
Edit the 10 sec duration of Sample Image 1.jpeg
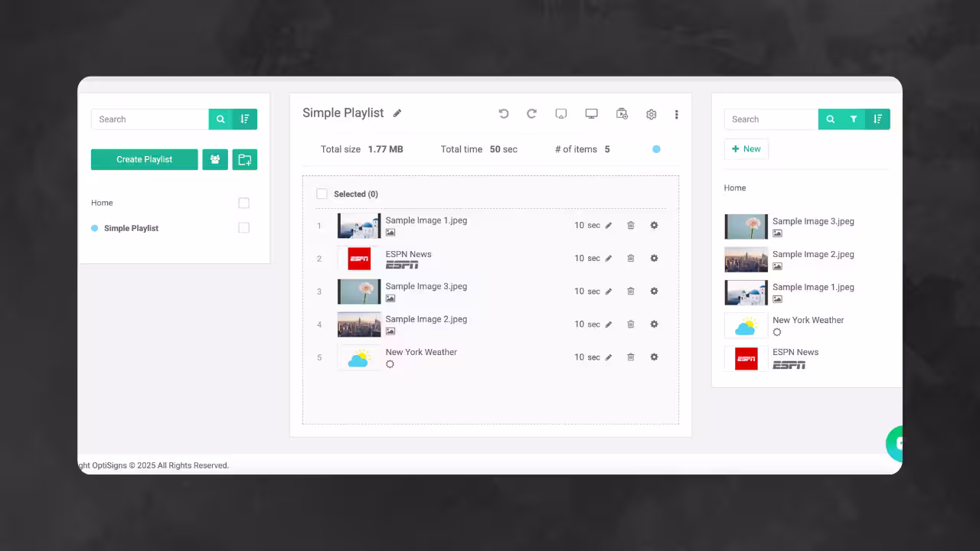pos(608,225)
